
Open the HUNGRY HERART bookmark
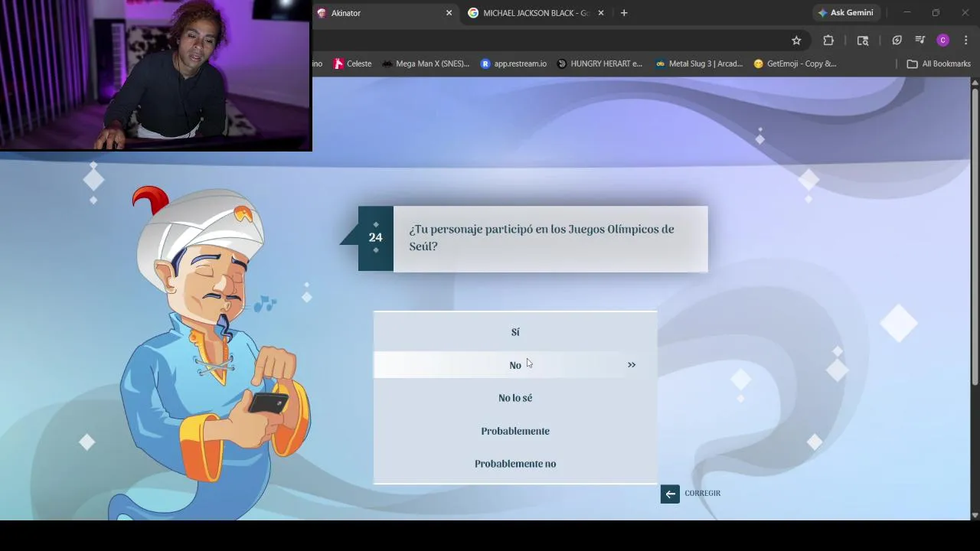point(599,64)
